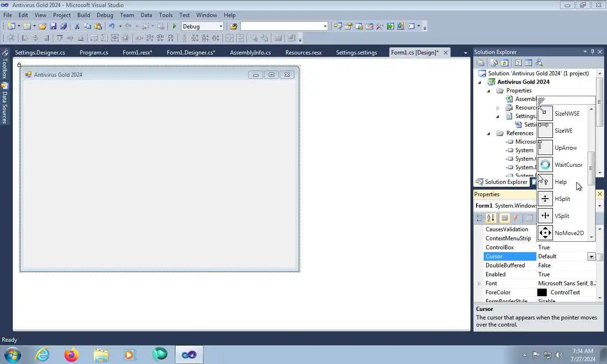Viewport: 607px width, 364px height.
Task: Show Events lightning bolt icon
Action: 515,218
